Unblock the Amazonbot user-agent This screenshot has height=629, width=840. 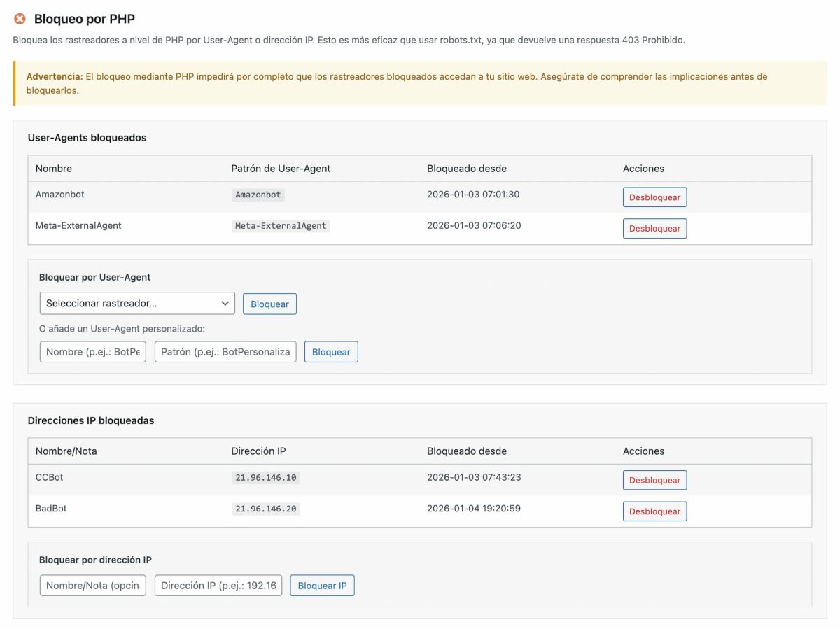[x=654, y=197]
